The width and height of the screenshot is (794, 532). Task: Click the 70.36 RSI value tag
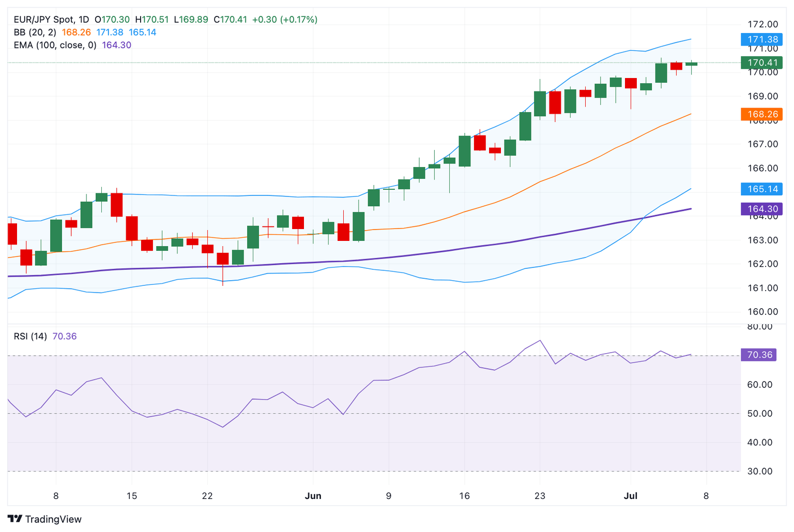point(758,355)
